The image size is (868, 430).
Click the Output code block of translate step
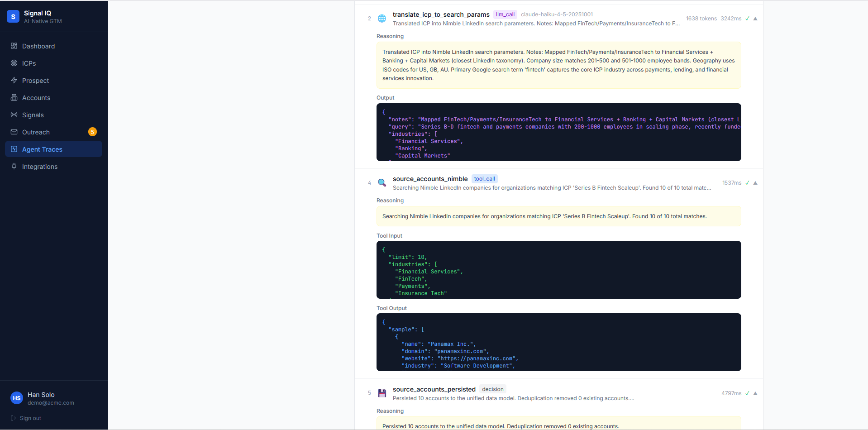pyautogui.click(x=558, y=132)
